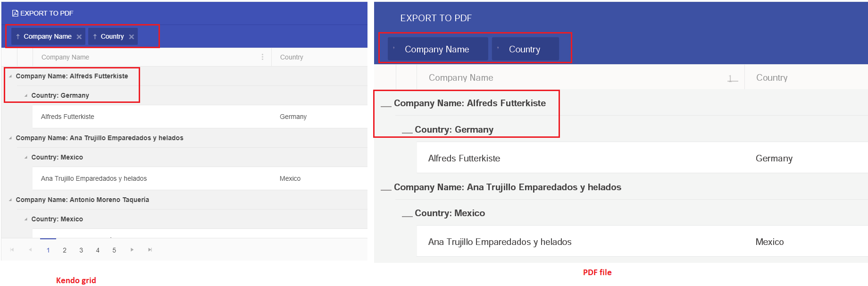Click Country column header in Kendo grid

[292, 57]
